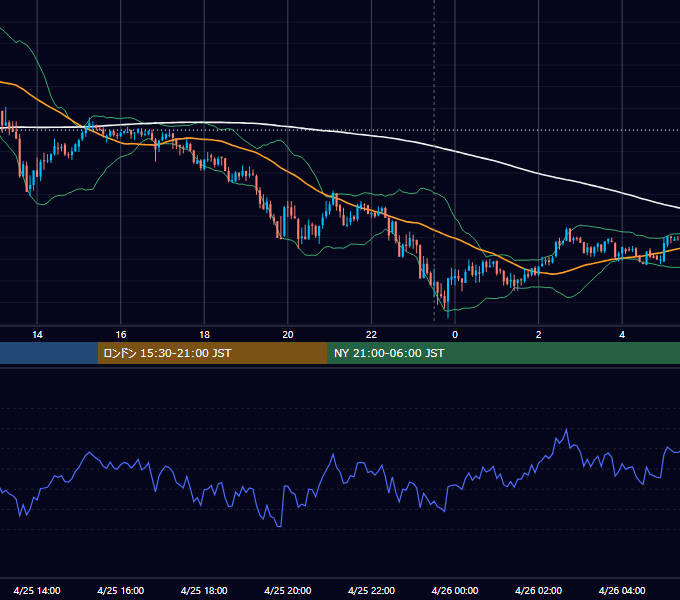Viewport: 680px width, 600px height.
Task: Click the 4/26 04:00 date label
Action: 622,590
